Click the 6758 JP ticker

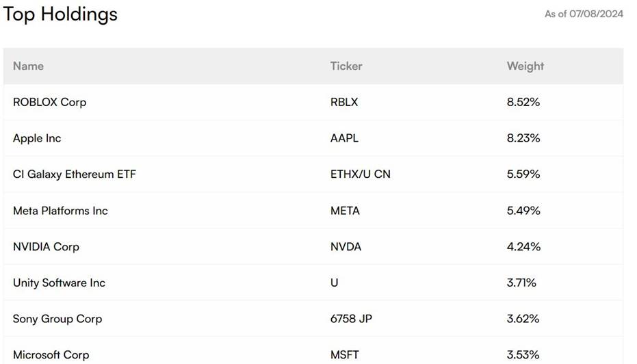coord(351,319)
